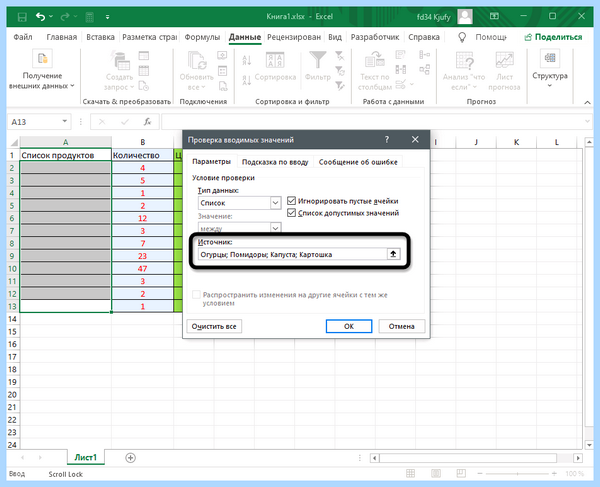Image resolution: width=600 pixels, height=487 pixels.
Task: Click the Отмена button
Action: (x=401, y=326)
